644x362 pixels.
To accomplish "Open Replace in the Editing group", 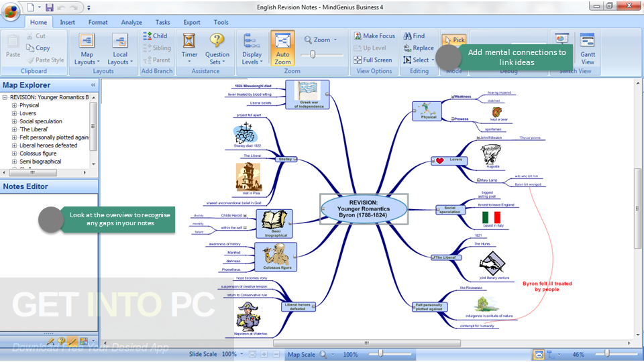I will [419, 48].
